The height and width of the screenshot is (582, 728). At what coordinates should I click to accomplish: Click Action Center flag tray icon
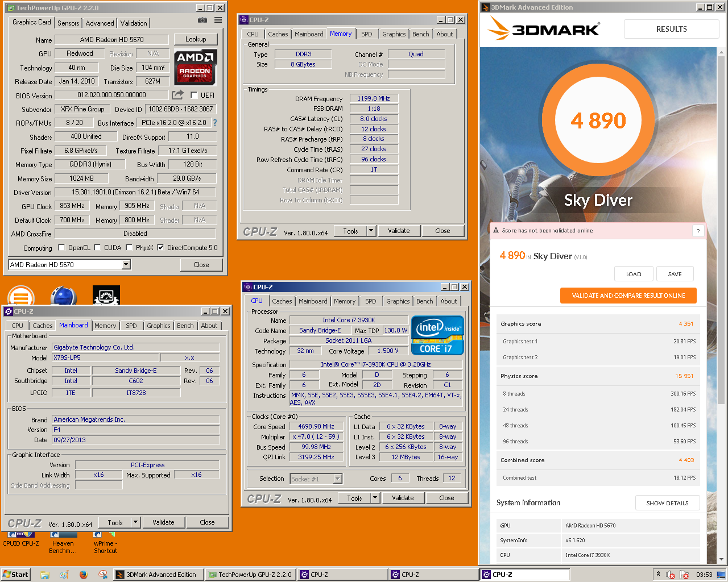pos(684,575)
